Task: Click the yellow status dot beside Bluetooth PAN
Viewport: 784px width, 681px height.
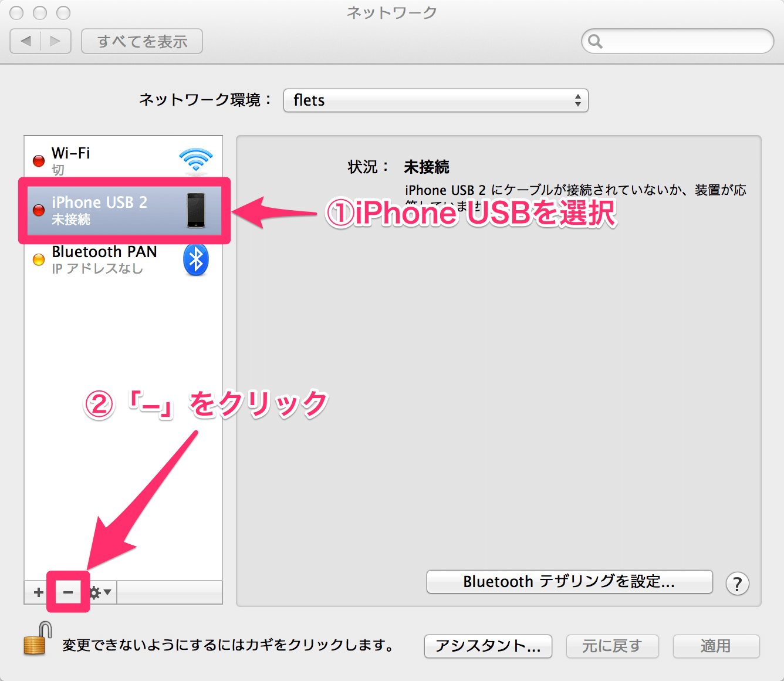Action: (x=39, y=259)
